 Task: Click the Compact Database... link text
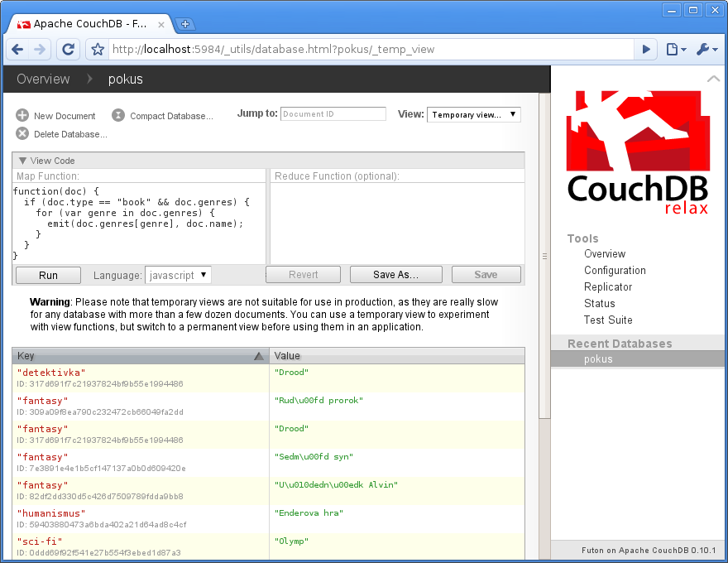[x=171, y=116]
